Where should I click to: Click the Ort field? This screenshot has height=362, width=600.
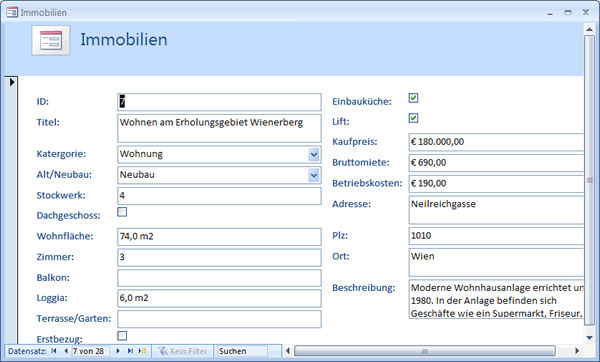pyautogui.click(x=496, y=262)
